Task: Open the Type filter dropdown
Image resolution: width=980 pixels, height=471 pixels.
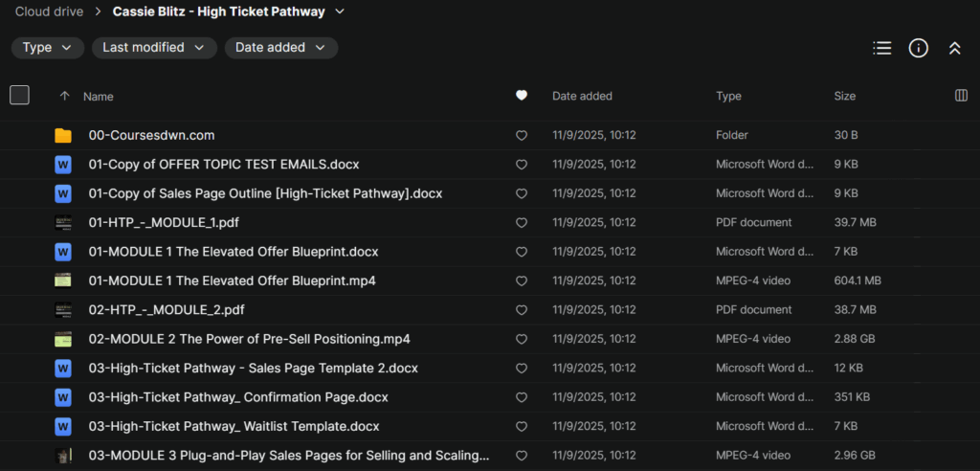Action: click(47, 48)
